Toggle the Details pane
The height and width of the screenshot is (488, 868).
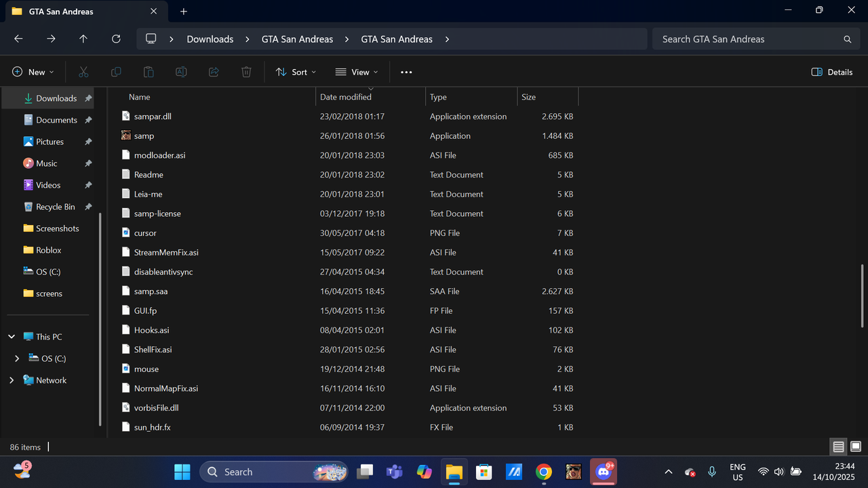(832, 72)
